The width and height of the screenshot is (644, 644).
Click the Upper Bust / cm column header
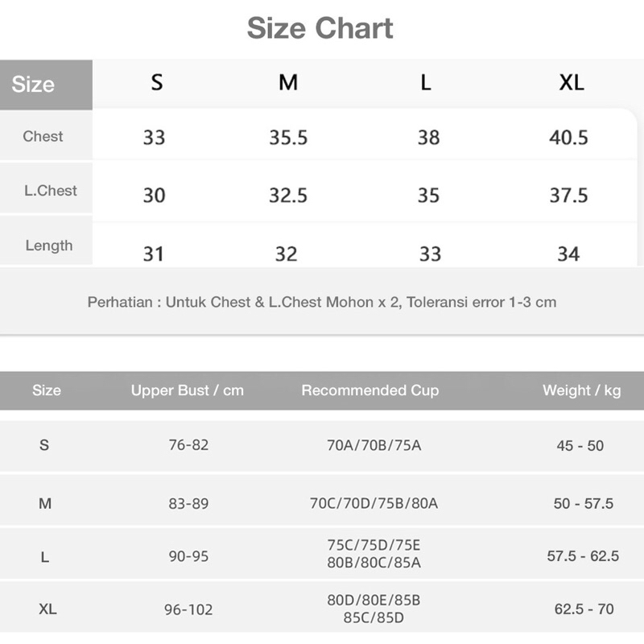pos(187,390)
